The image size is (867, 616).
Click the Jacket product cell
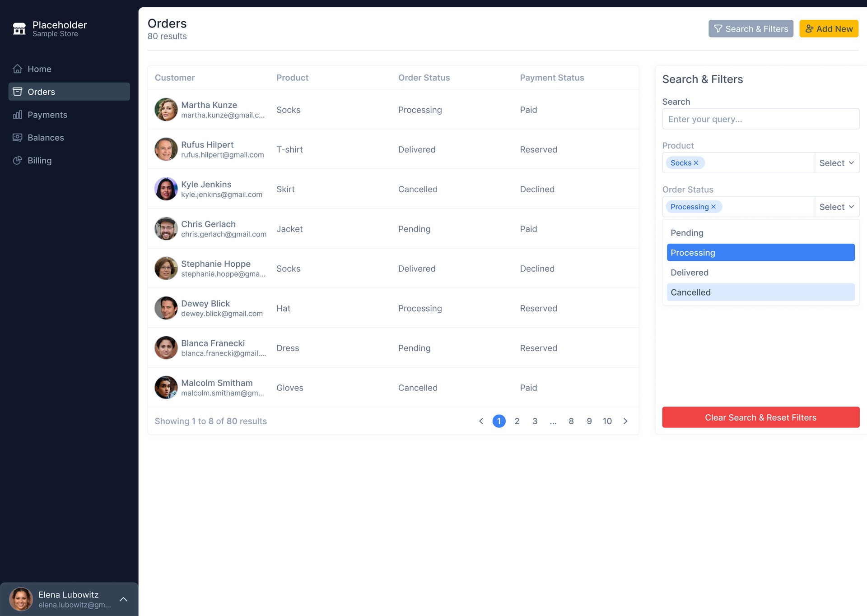(289, 229)
